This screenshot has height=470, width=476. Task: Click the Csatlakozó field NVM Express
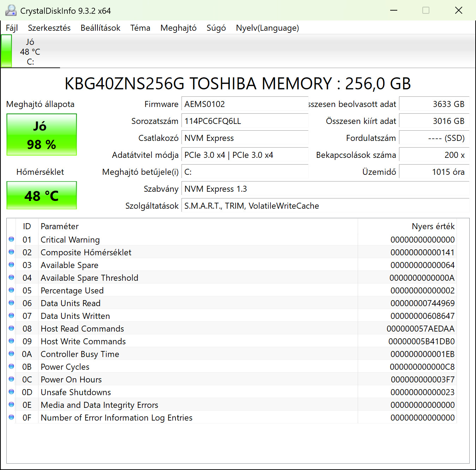[245, 138]
